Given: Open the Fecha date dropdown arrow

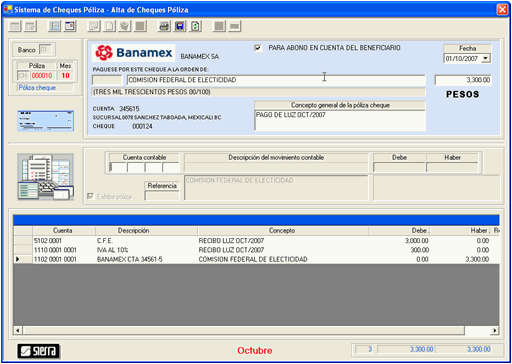Looking at the screenshot, I should tap(486, 59).
